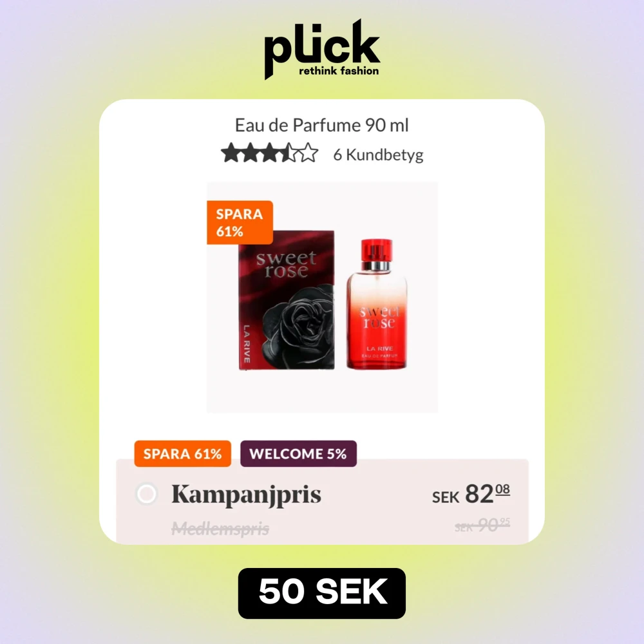Click the Eau de Parfume 90 ml title
644x644 pixels.
(x=322, y=126)
